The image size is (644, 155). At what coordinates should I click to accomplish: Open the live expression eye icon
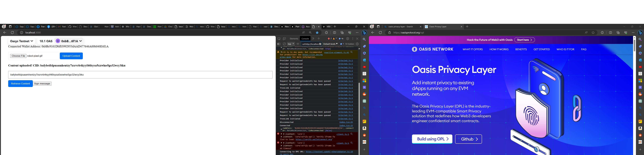pyautogui.click(x=298, y=44)
